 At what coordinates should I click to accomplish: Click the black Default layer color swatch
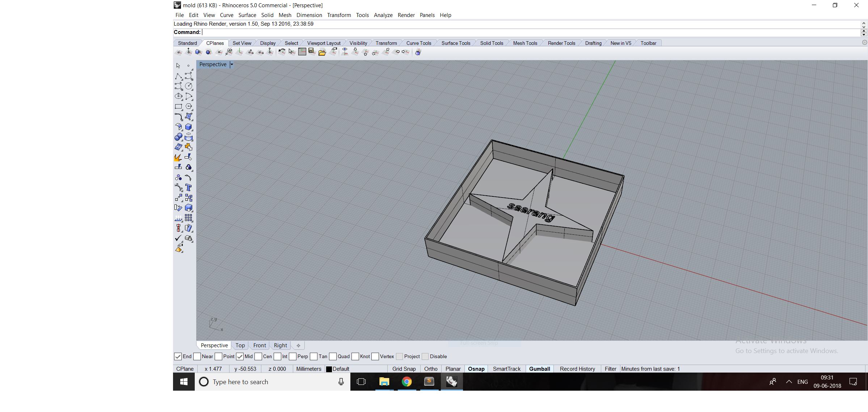[x=329, y=369]
